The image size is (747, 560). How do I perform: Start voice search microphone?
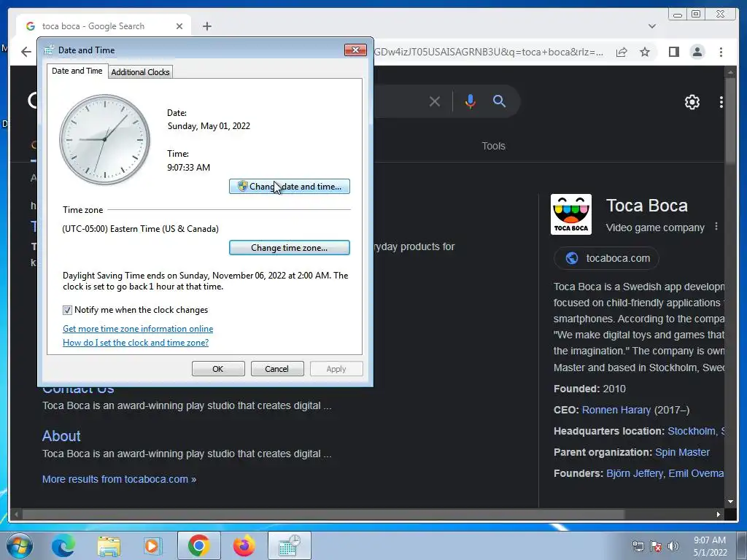pyautogui.click(x=471, y=101)
